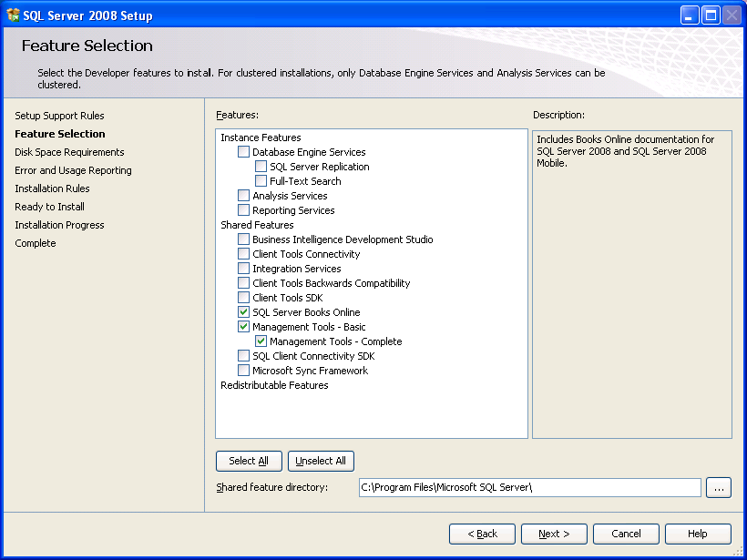This screenshot has width=747, height=560.
Task: Select the Shared Features heading
Action: click(x=257, y=225)
